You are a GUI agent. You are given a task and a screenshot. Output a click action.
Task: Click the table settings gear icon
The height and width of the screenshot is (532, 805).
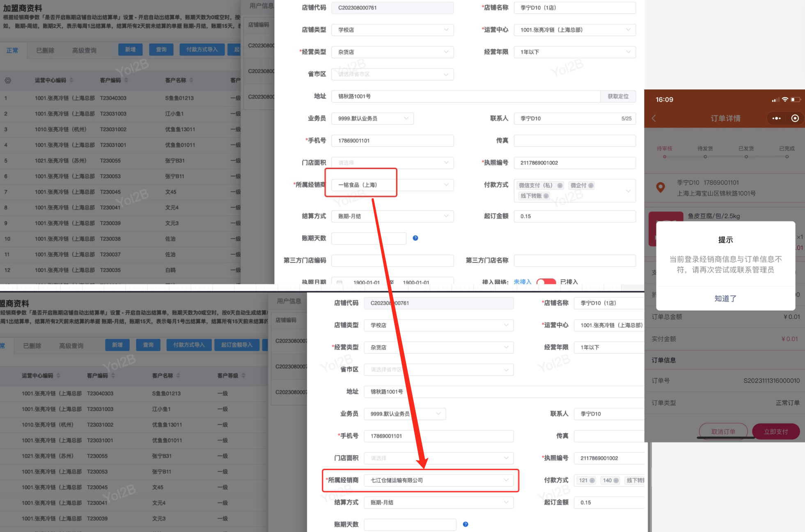coord(8,80)
